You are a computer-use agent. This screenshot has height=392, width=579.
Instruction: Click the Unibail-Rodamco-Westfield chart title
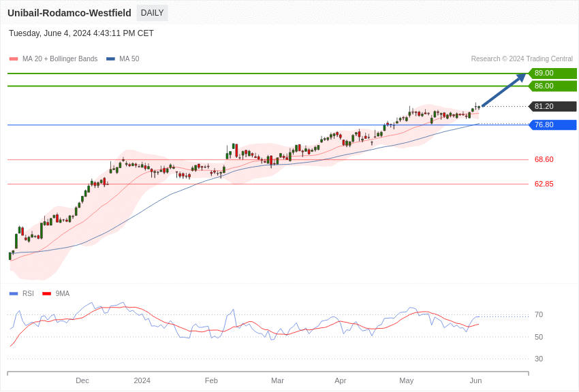[x=69, y=13]
